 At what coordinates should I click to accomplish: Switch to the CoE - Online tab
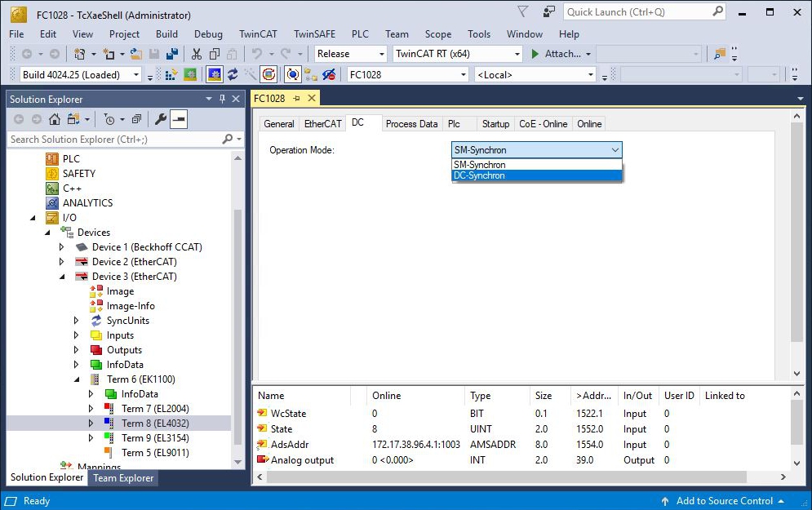[544, 124]
